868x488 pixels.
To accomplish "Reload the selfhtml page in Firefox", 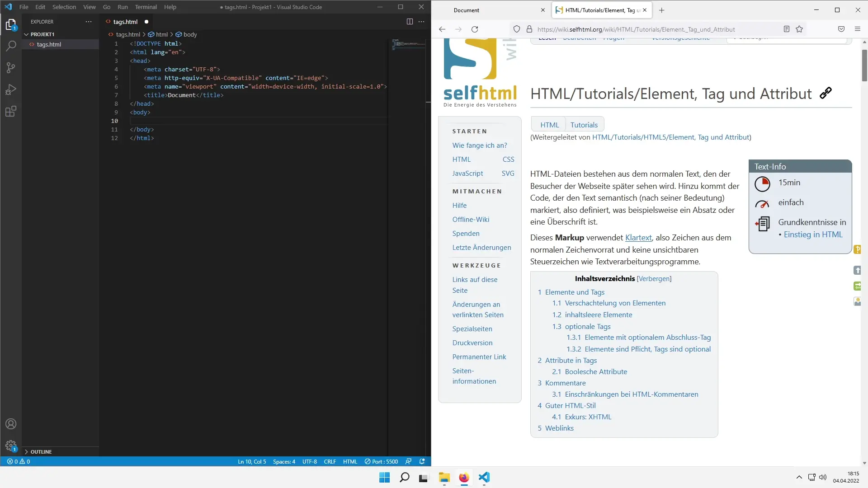I will point(475,29).
